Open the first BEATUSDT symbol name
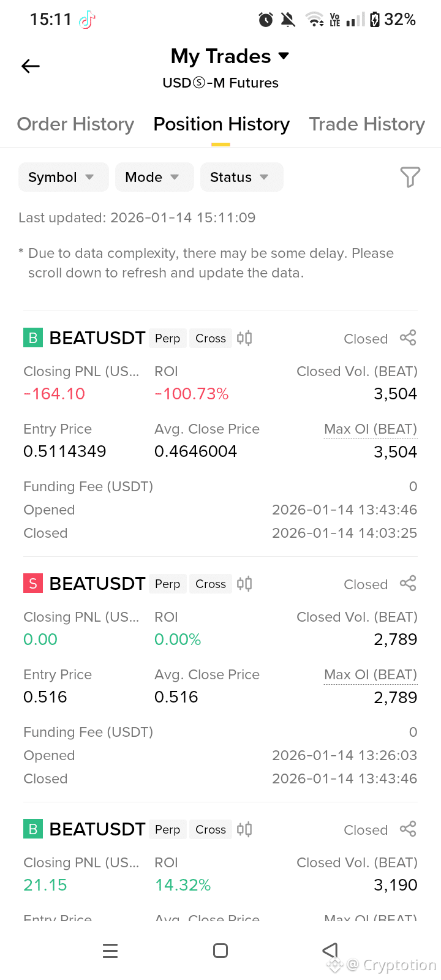 click(x=97, y=338)
